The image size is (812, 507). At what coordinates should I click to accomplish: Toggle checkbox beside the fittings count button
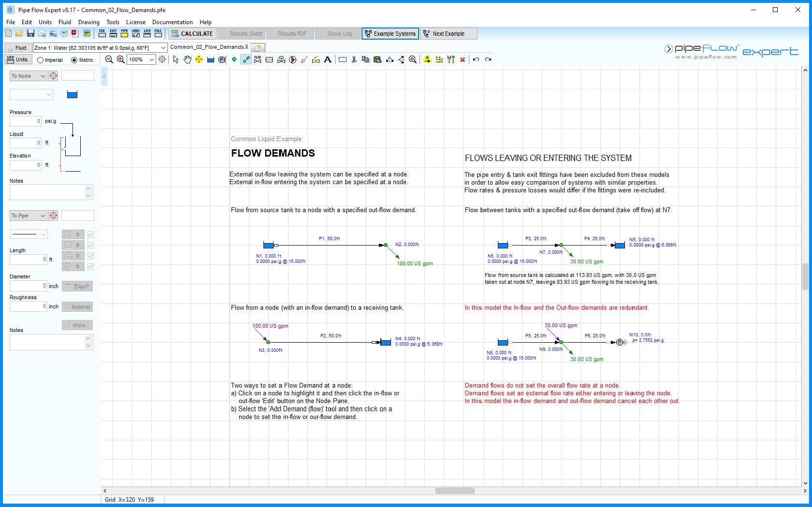[x=90, y=234]
